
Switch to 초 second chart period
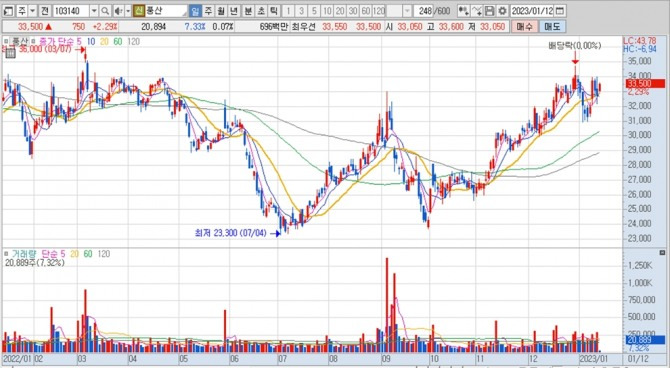pyautogui.click(x=261, y=11)
